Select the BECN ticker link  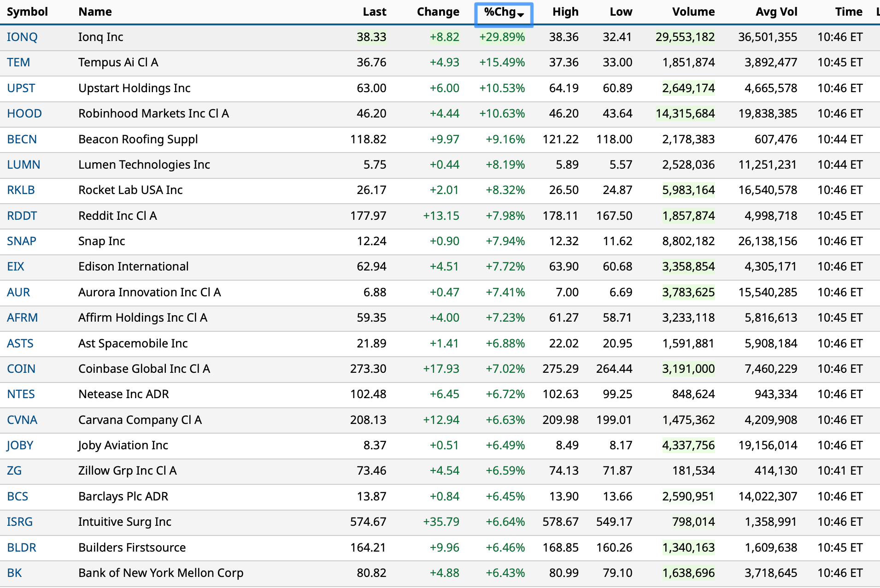(22, 139)
